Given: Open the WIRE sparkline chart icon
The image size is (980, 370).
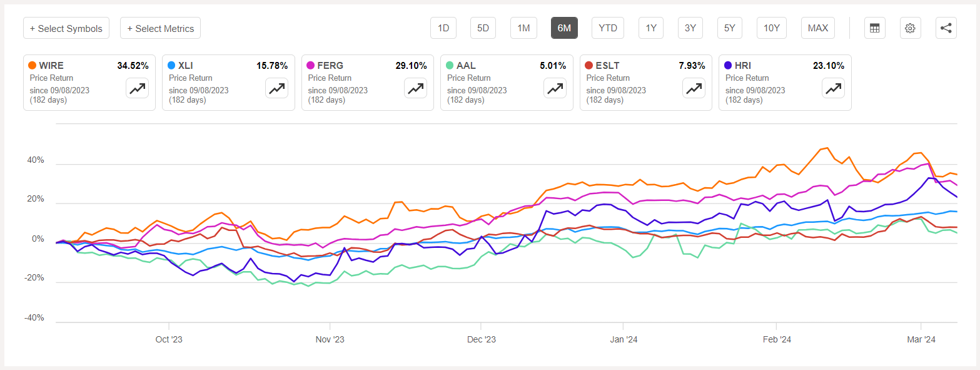Looking at the screenshot, I should coord(137,88).
